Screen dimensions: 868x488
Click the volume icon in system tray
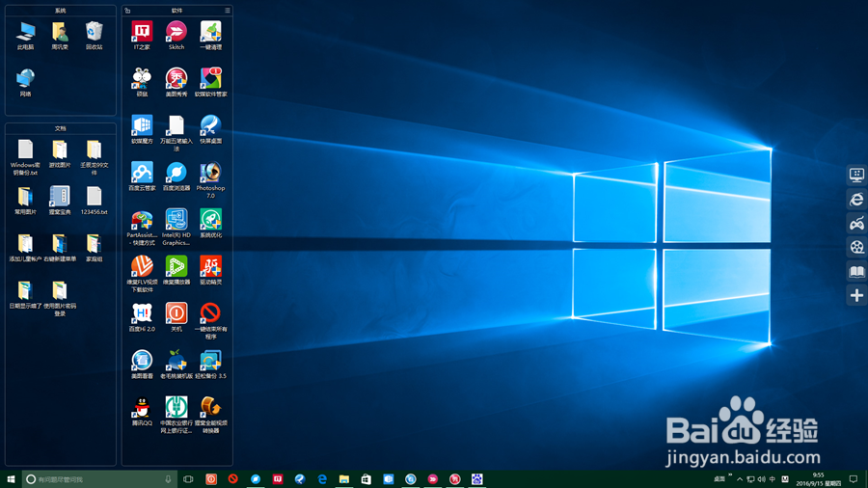click(761, 479)
